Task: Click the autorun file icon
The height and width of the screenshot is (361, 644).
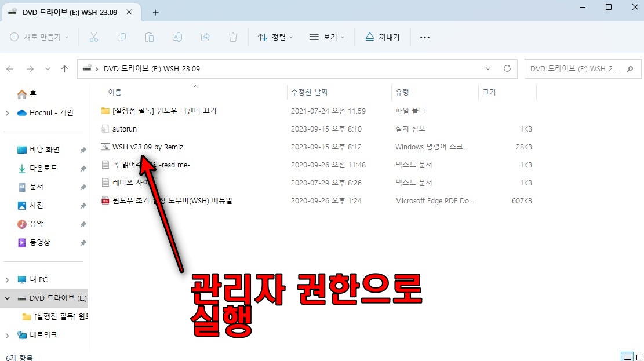Action: click(x=105, y=129)
